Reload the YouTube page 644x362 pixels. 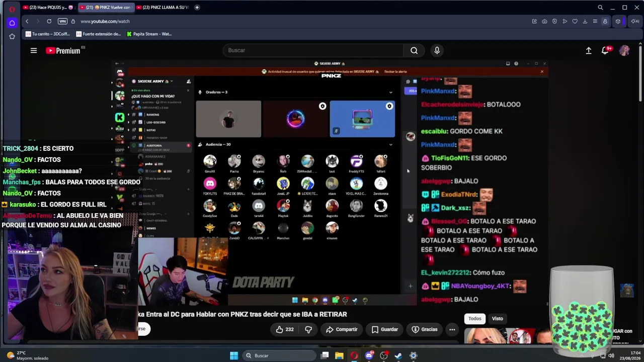[x=49, y=21]
